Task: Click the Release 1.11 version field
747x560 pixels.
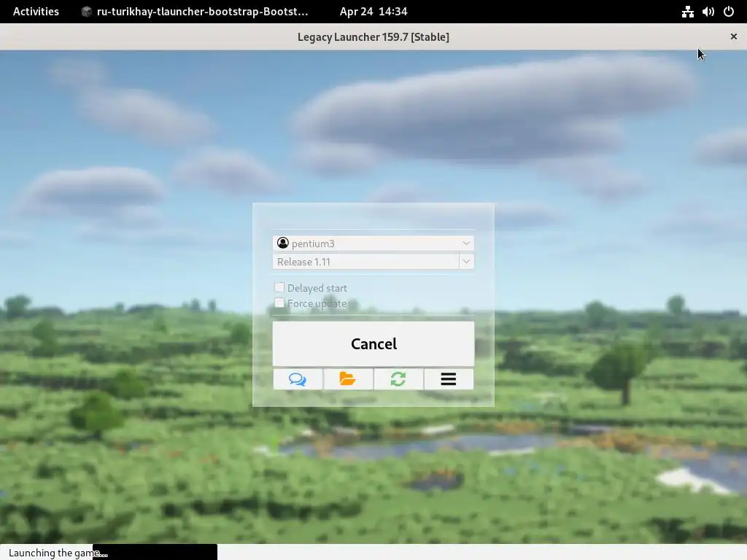Action: point(366,262)
